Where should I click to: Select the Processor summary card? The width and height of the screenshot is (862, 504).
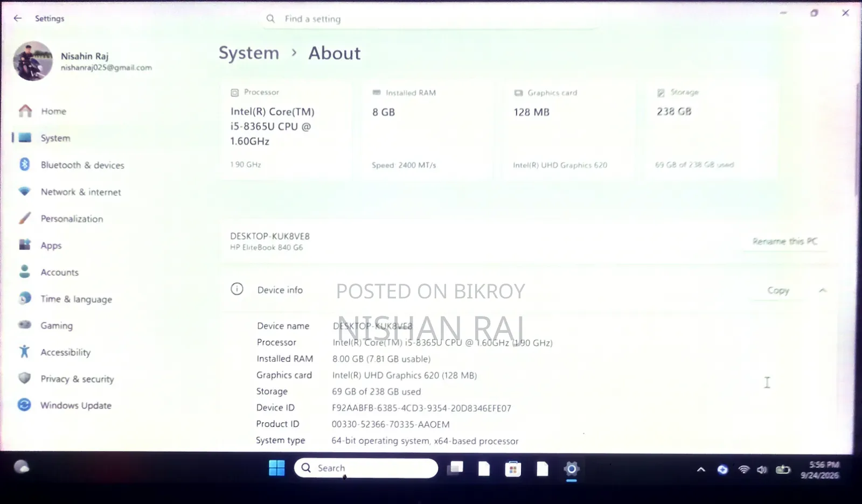tap(286, 129)
